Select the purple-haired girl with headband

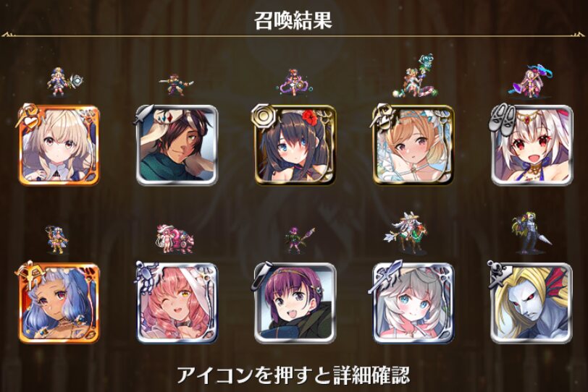[295, 303]
